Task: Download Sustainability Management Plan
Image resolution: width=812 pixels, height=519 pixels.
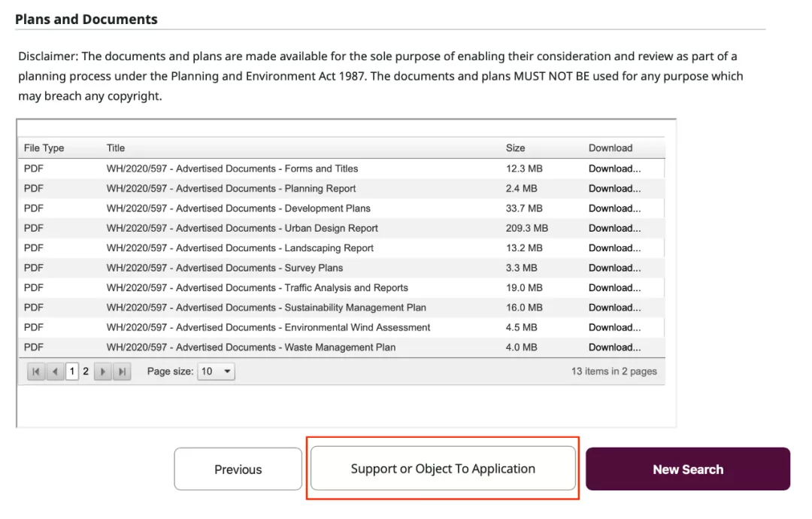Action: 614,308
